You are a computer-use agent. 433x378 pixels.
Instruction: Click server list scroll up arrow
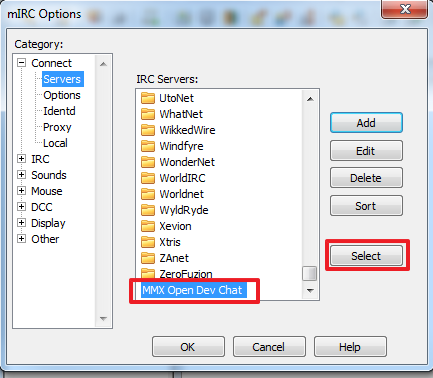pos(310,99)
